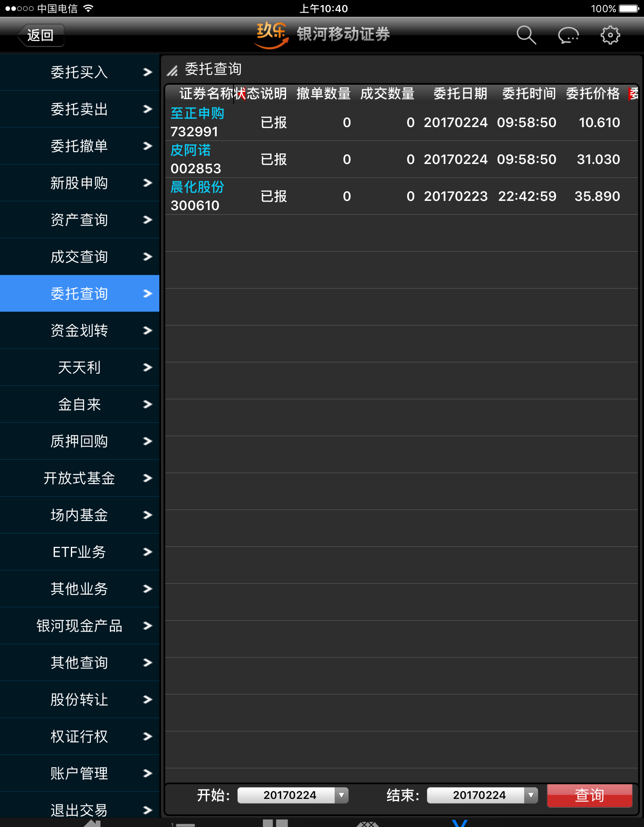Screen dimensions: 644x827
Task: Select the 结束 date field 20170224
Action: click(482, 795)
